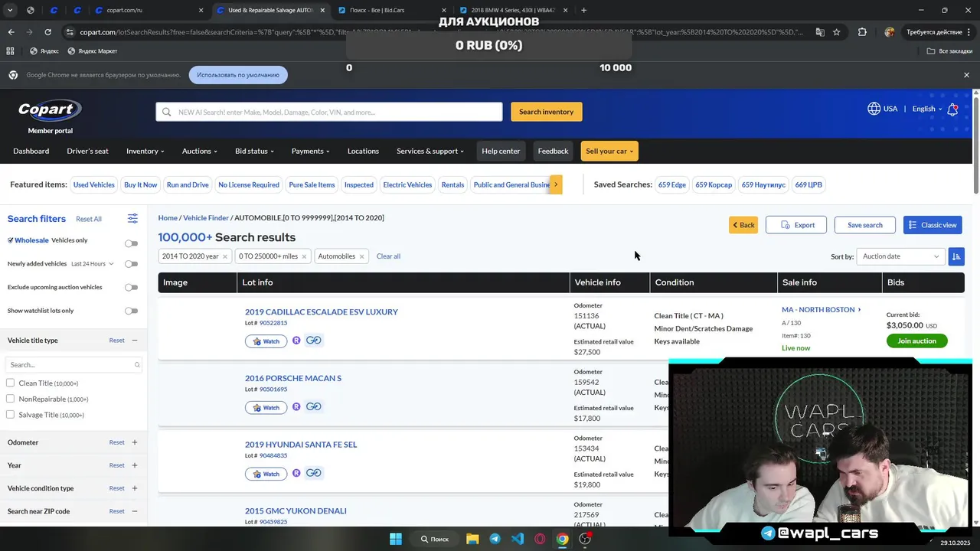This screenshot has width=980, height=551.
Task: Open the Auctions menu
Action: [x=199, y=151]
